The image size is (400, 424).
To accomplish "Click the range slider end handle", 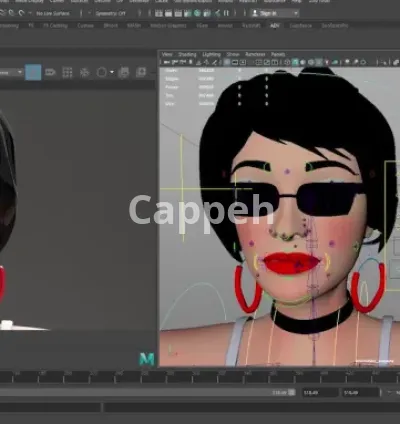I will click(x=292, y=392).
